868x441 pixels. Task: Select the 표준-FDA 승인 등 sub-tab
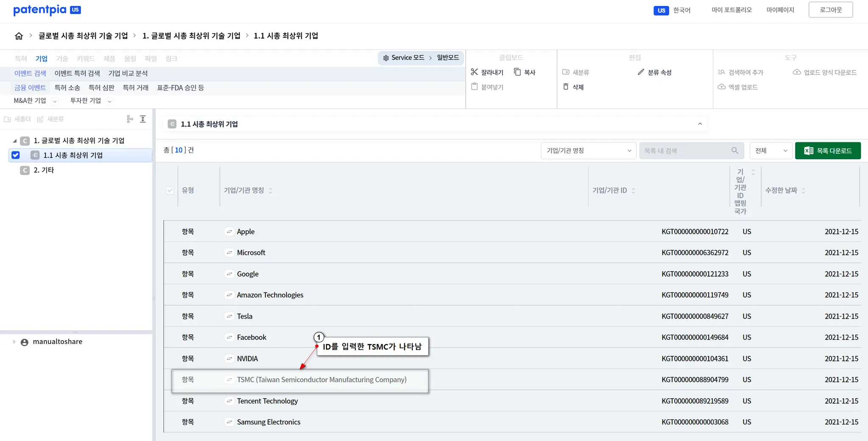point(181,88)
